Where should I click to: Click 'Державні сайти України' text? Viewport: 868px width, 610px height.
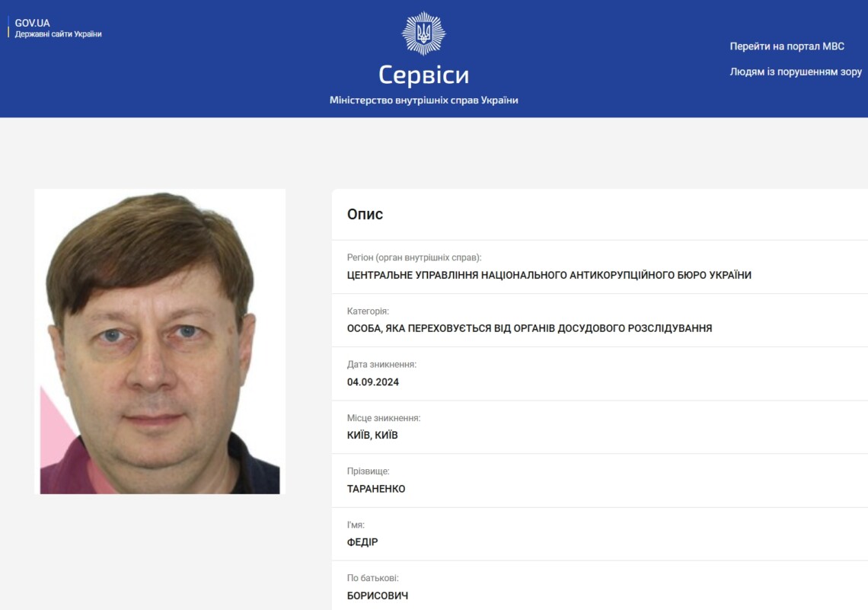[58, 34]
